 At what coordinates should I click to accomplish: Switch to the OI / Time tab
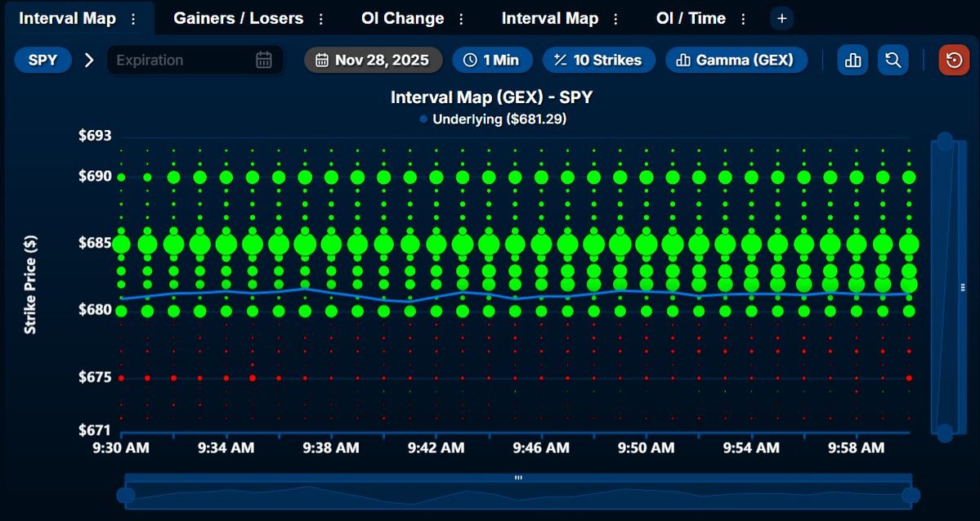pyautogui.click(x=690, y=17)
